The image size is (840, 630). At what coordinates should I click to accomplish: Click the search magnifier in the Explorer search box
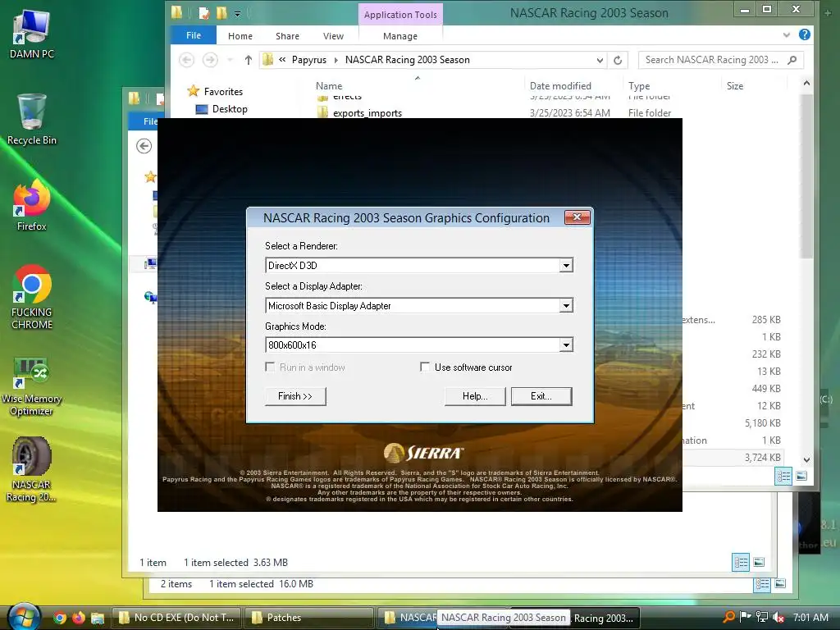point(792,60)
